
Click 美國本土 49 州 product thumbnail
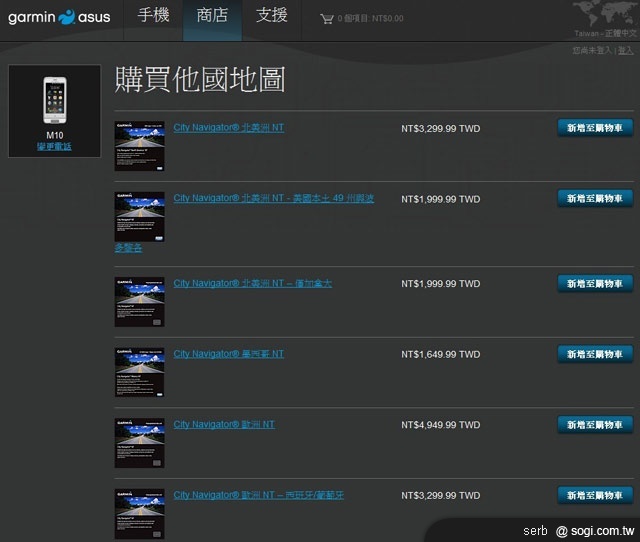click(140, 217)
